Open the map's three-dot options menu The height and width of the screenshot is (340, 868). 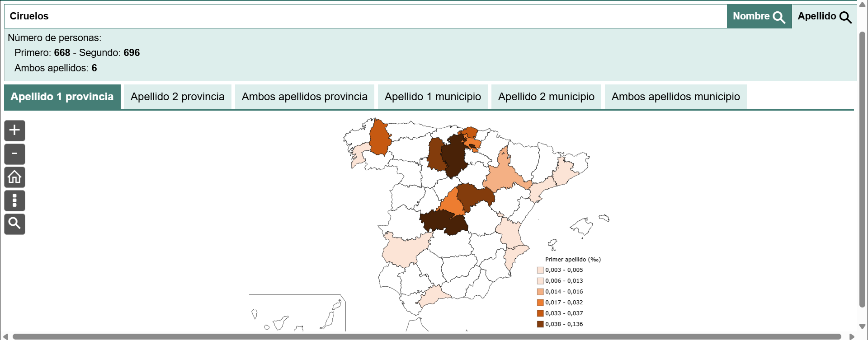point(14,200)
